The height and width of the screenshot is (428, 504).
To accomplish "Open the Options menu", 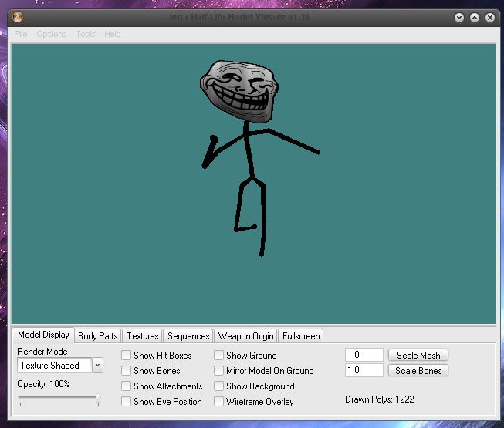I will (x=52, y=34).
